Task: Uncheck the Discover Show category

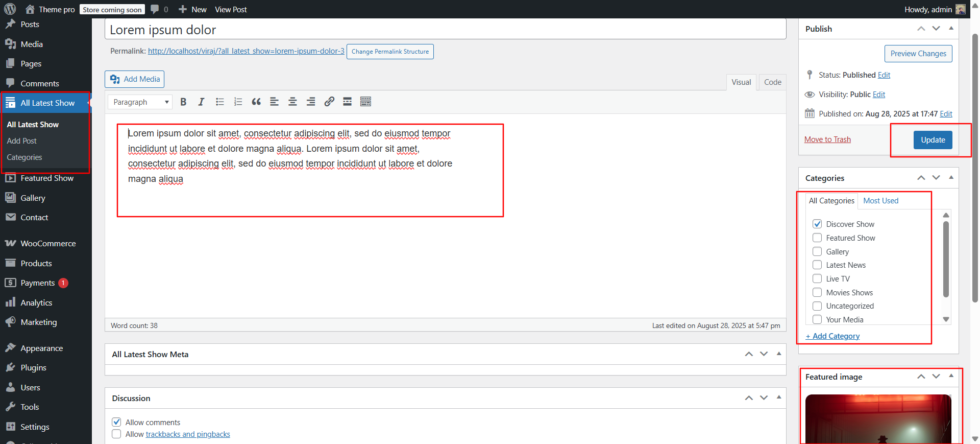Action: [x=817, y=224]
